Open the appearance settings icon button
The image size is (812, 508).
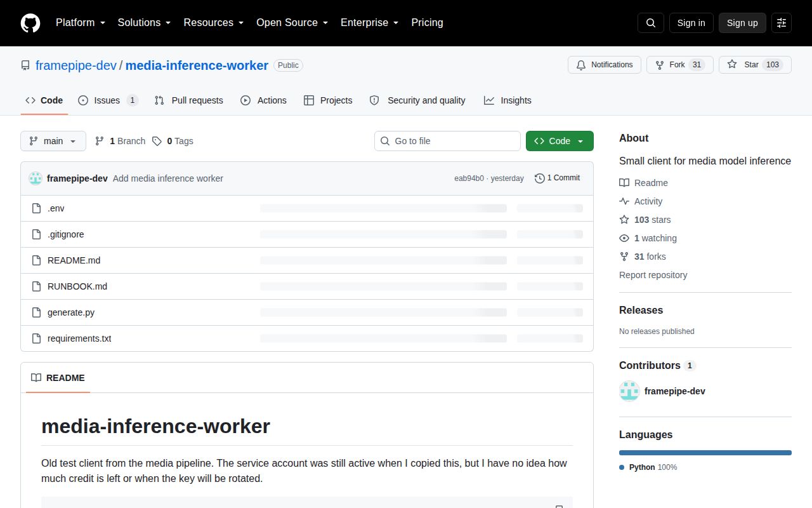(x=782, y=23)
